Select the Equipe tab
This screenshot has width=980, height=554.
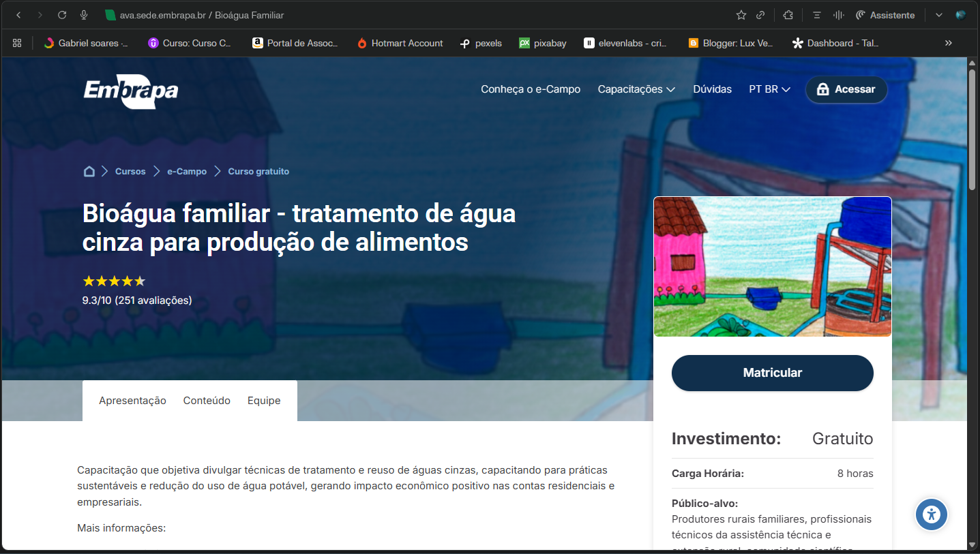coord(264,401)
